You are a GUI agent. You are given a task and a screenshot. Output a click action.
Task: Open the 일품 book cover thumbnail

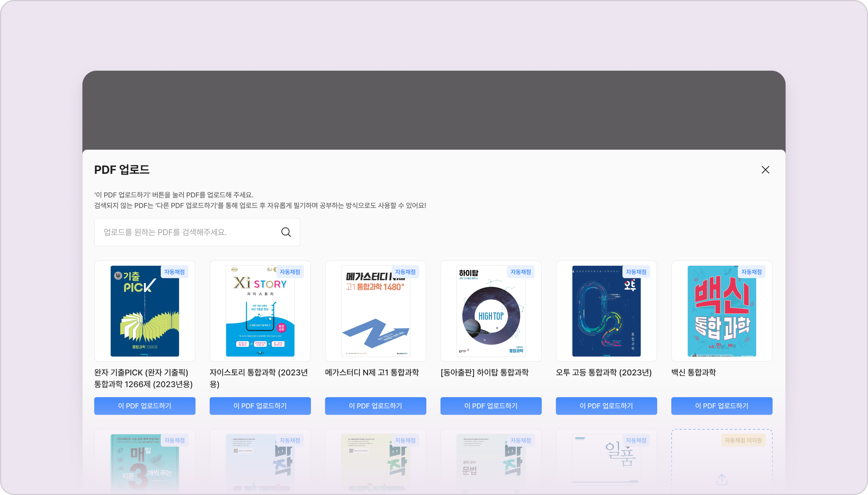coord(606,464)
